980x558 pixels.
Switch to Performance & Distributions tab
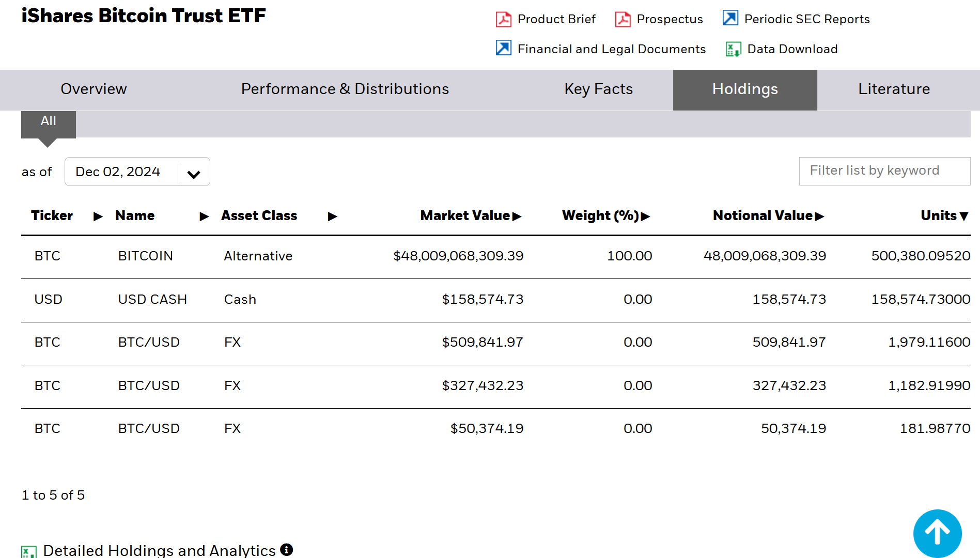coord(345,89)
